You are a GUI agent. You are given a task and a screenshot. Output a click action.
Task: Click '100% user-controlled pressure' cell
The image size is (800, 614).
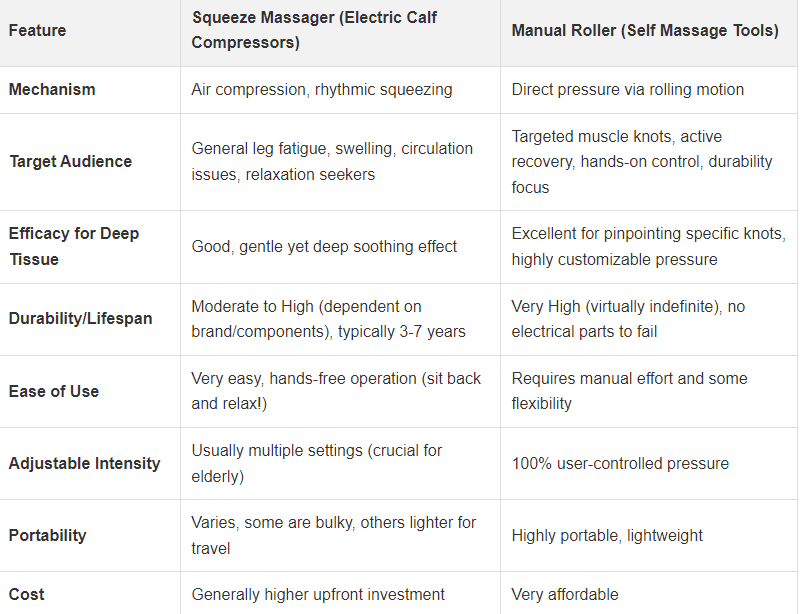620,463
